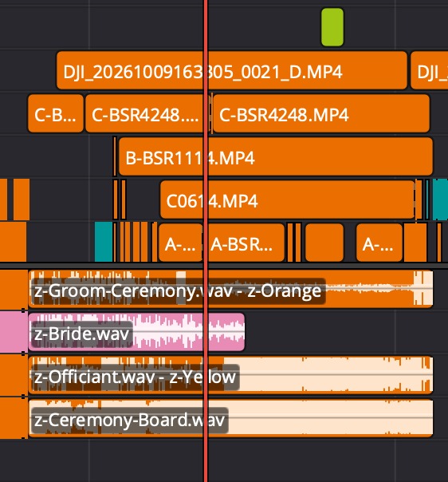Select teal clip on the A-camera track

(104, 243)
